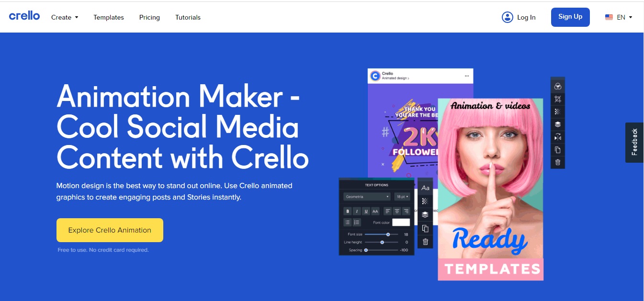The image size is (644, 301).
Task: Click the duplicate icon below the flip icon
Action: 558,150
